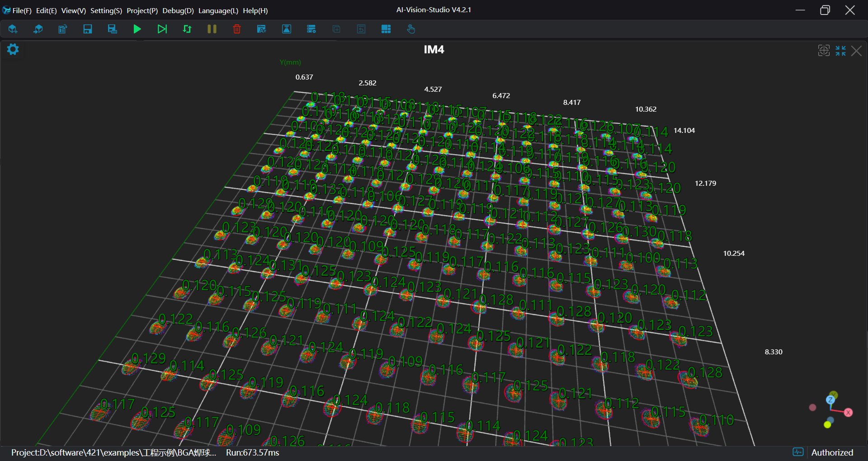The width and height of the screenshot is (868, 461).
Task: Select the hand pointer tool
Action: [x=411, y=29]
